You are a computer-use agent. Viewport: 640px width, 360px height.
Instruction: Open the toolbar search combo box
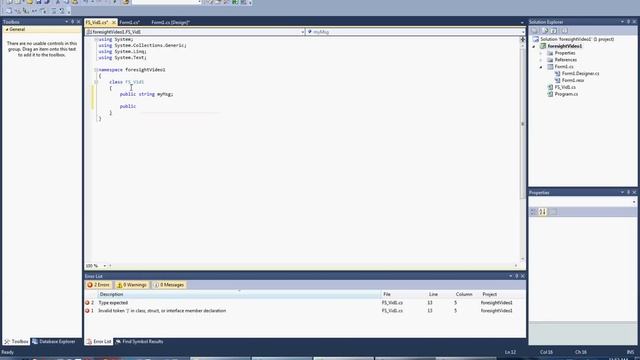pyautogui.click(x=167, y=2)
